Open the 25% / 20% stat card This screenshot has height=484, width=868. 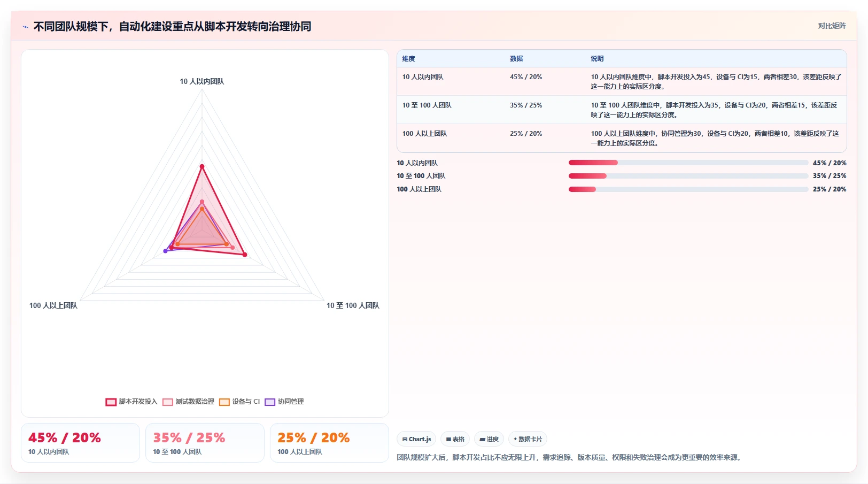(329, 443)
